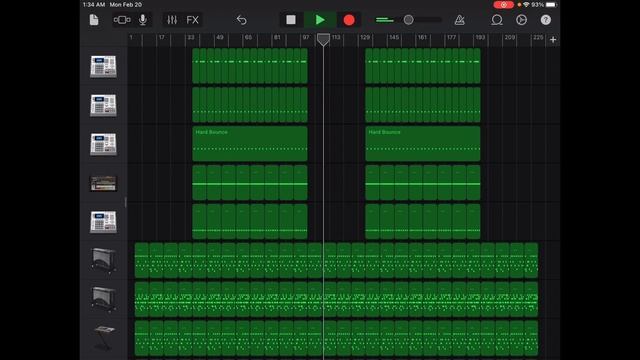This screenshot has width=640, height=360.
Task: Tap the Wi-Fi icon in status bar
Action: [526, 5]
